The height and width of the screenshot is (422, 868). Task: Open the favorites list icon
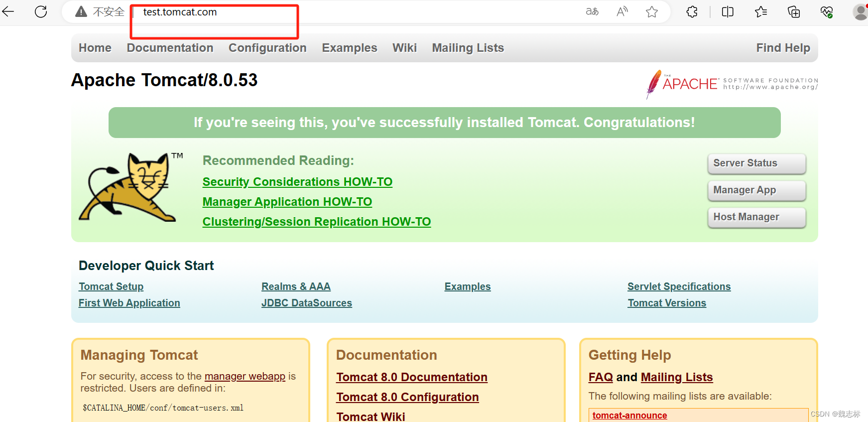(760, 11)
